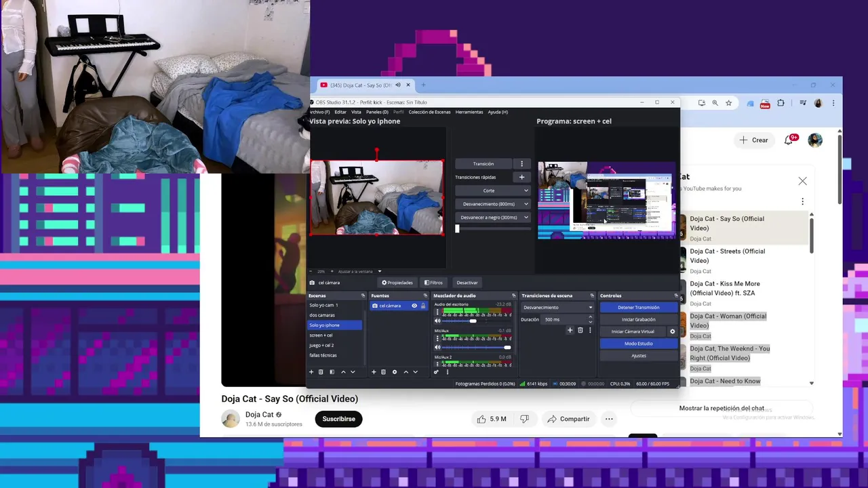Mute the YouTube tab audio icon
This screenshot has height=488, width=868.
point(398,85)
